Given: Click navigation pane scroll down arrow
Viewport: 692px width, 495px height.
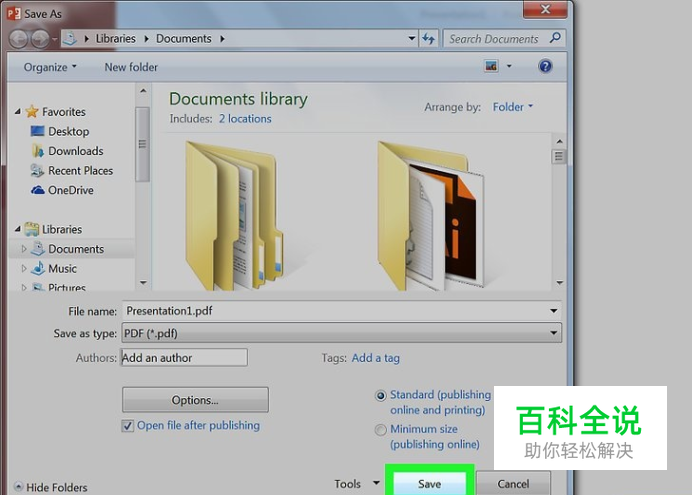Looking at the screenshot, I should point(143,282).
